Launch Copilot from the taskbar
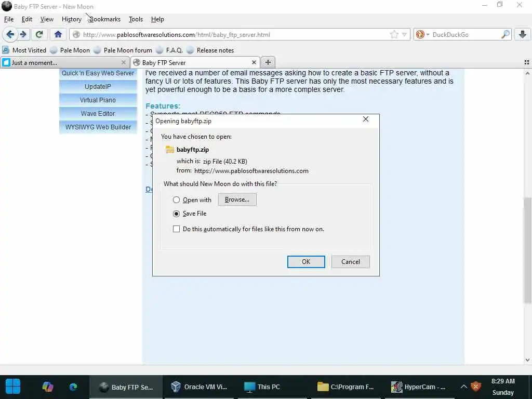The height and width of the screenshot is (399, 532). (x=47, y=387)
